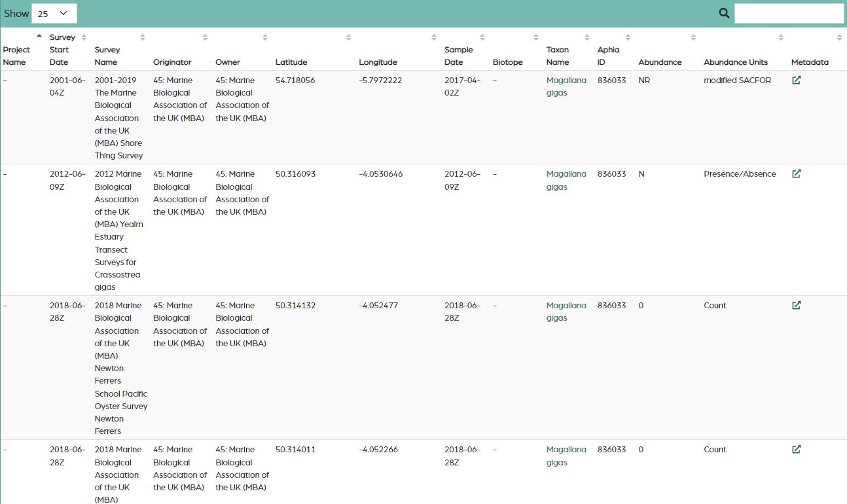
Task: Open Magallana gigas link in first row
Action: (x=566, y=86)
